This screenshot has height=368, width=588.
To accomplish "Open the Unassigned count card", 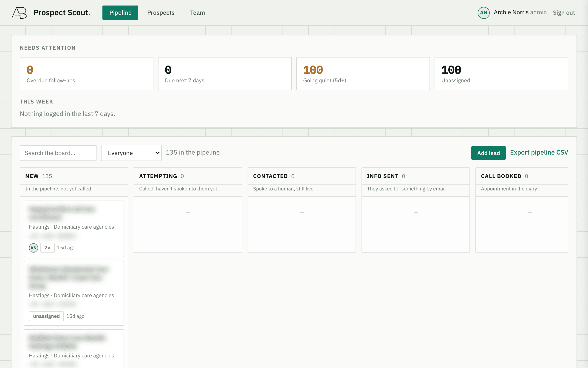I will tap(501, 74).
